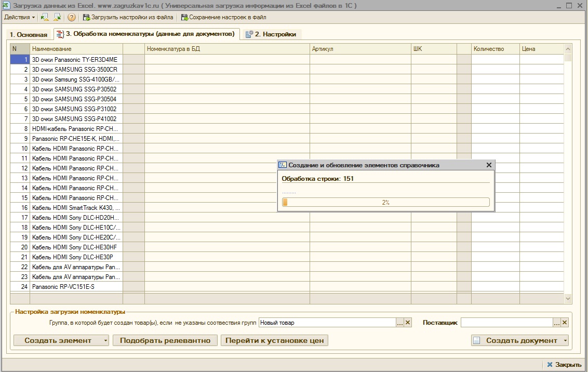Click the percent icon in progress dialog title
This screenshot has width=588, height=372.
click(x=283, y=165)
